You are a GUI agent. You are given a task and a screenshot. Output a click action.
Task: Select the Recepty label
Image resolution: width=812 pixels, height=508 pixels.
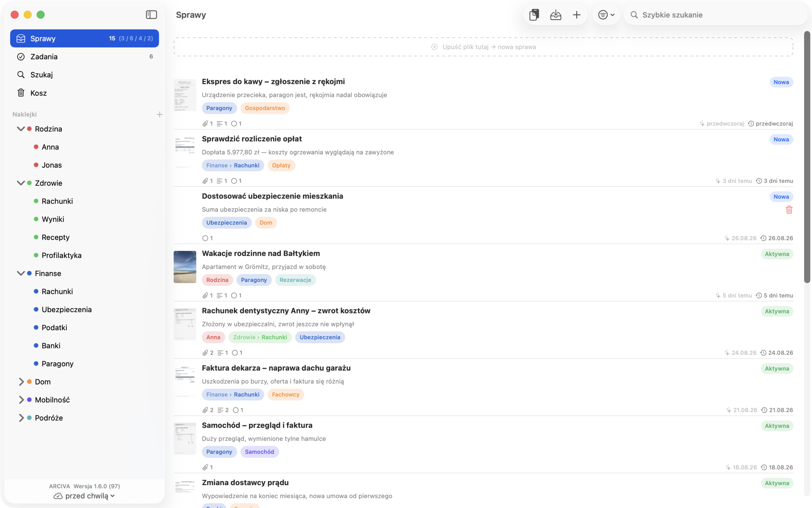coord(56,237)
